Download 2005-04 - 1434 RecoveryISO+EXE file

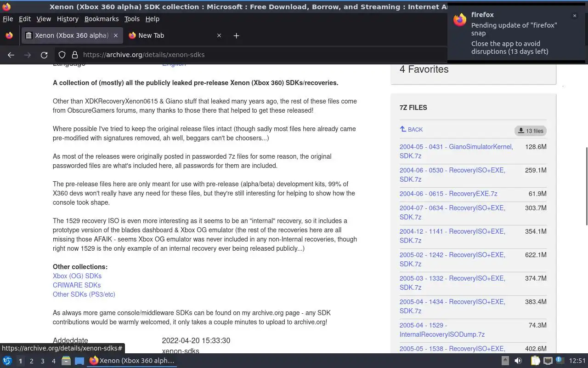[x=452, y=306]
